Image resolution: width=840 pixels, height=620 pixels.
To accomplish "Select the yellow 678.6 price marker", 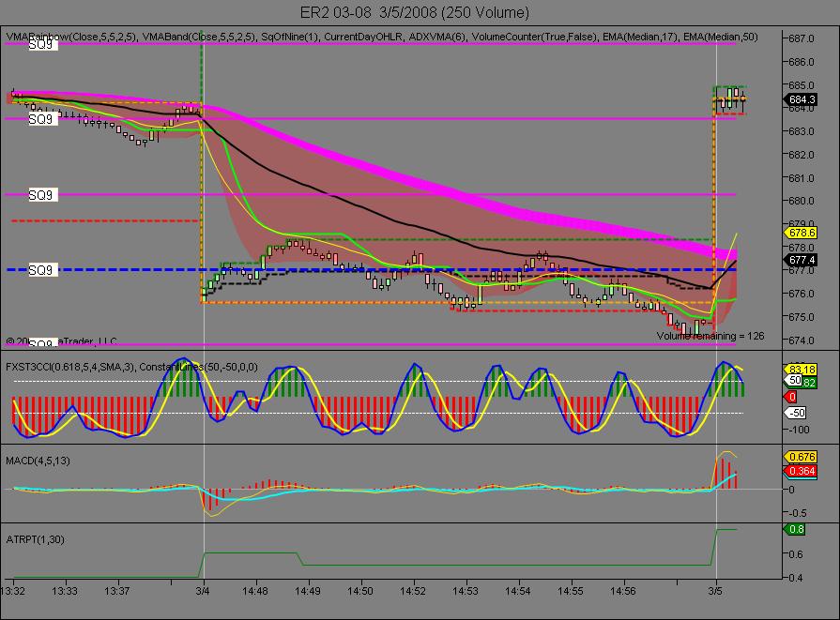I will pos(802,233).
